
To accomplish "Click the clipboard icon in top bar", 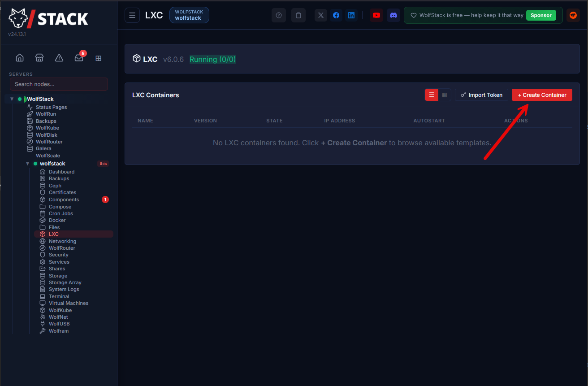I will 298,15.
